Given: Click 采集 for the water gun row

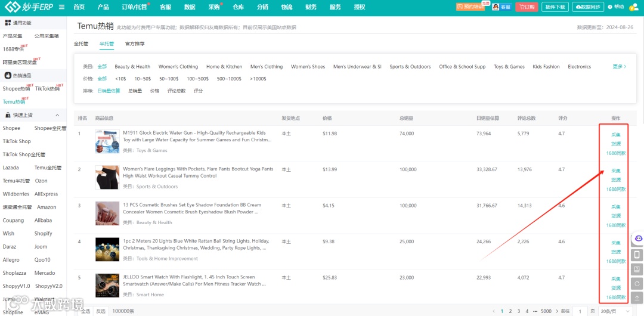Looking at the screenshot, I should [615, 135].
